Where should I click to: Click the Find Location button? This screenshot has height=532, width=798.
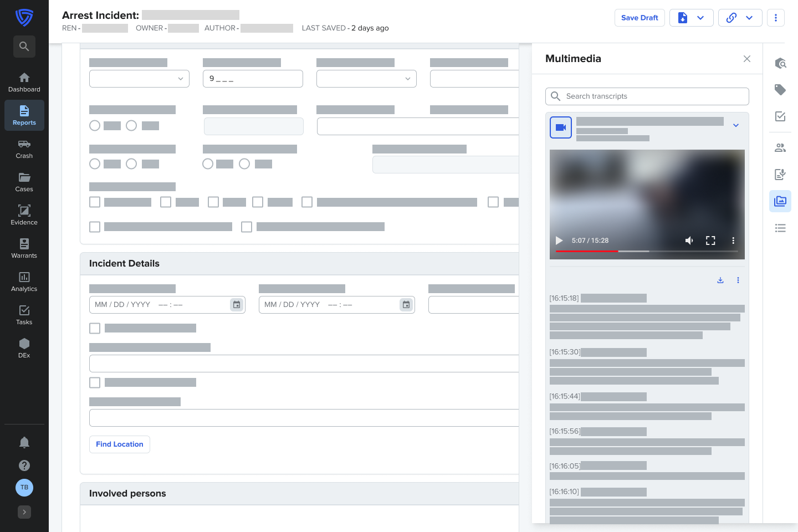(120, 444)
